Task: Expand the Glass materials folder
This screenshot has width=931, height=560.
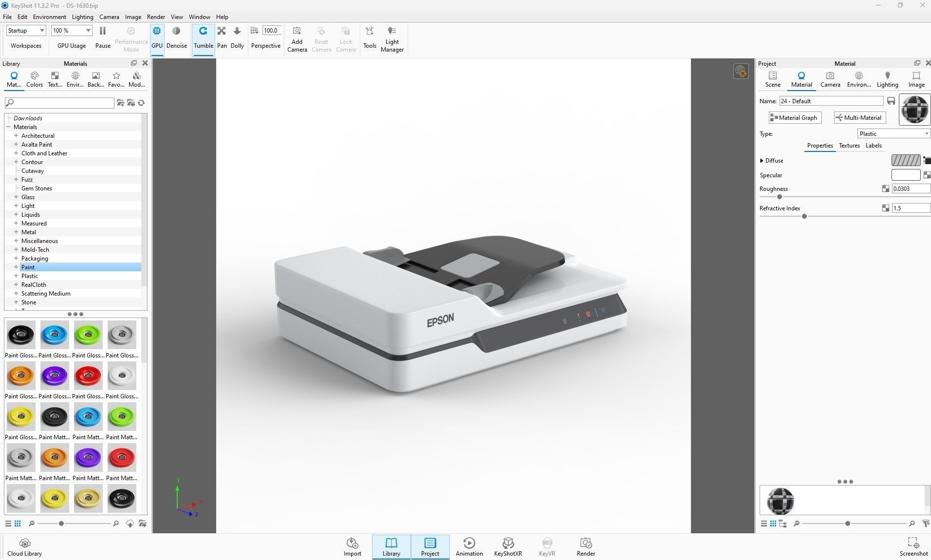Action: pyautogui.click(x=16, y=197)
